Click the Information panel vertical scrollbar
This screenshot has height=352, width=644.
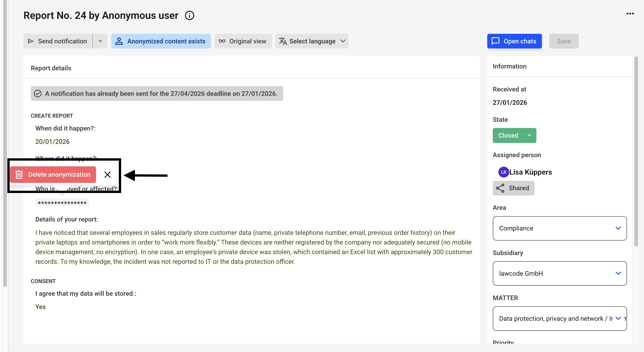[636, 150]
